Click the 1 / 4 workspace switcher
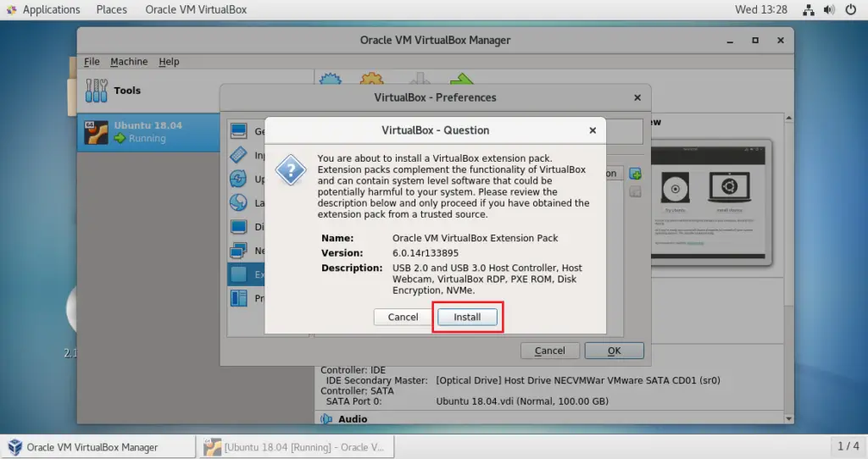The height and width of the screenshot is (459, 868). pyautogui.click(x=848, y=445)
